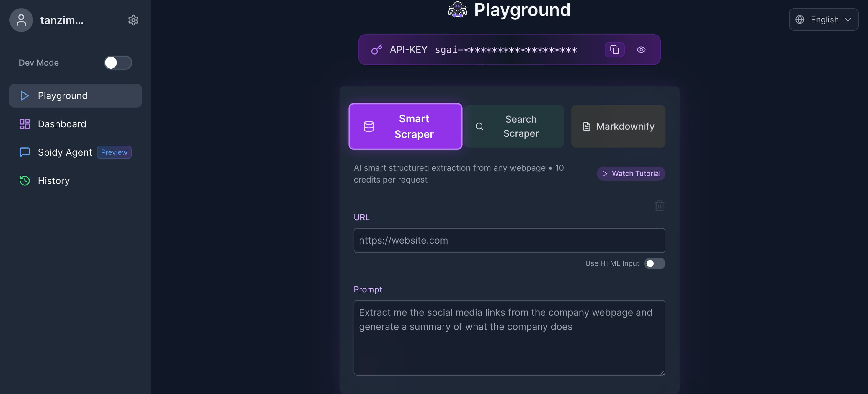Open Playground in the sidebar
This screenshot has height=394, width=868.
[x=76, y=96]
